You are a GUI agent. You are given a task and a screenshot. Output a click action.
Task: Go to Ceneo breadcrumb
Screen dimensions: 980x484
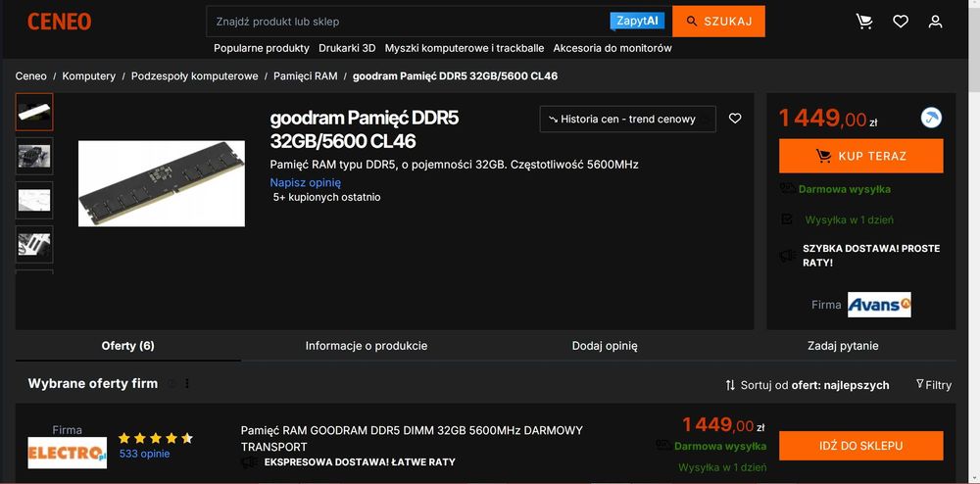(30, 76)
